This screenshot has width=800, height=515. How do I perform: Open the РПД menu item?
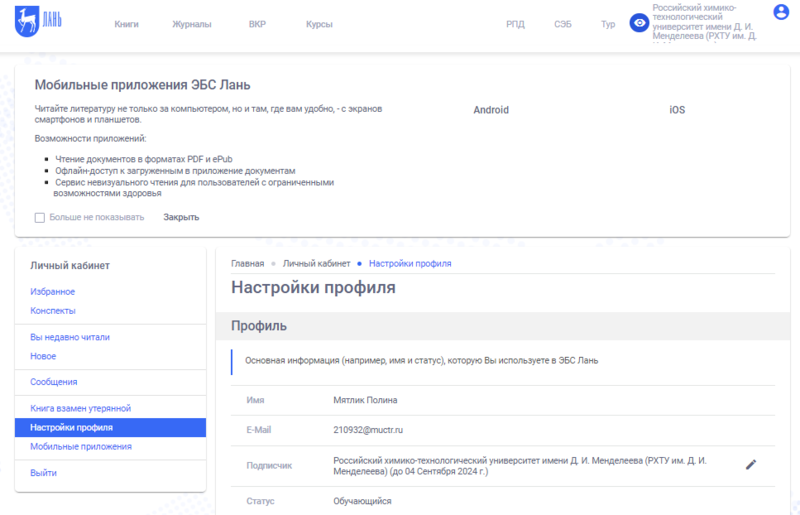(x=515, y=24)
